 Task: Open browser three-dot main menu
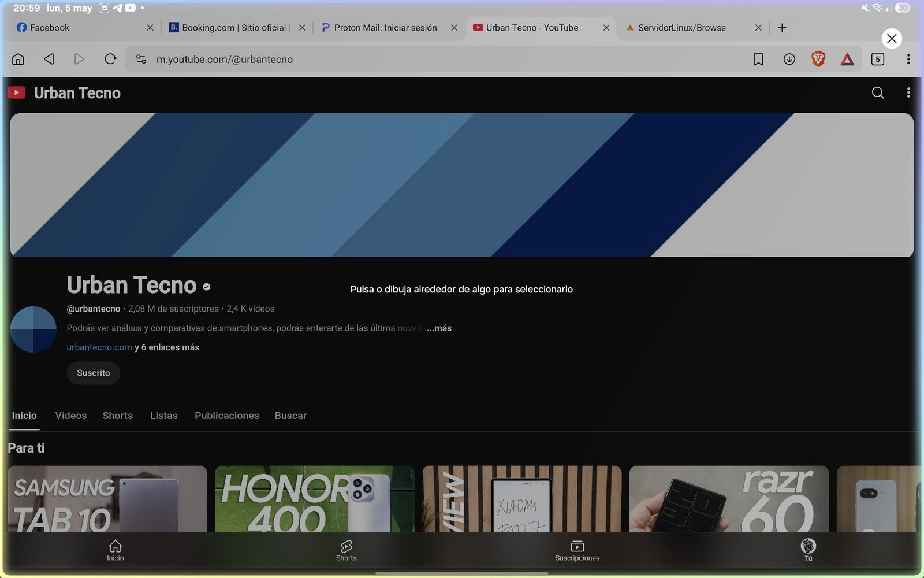(x=908, y=59)
